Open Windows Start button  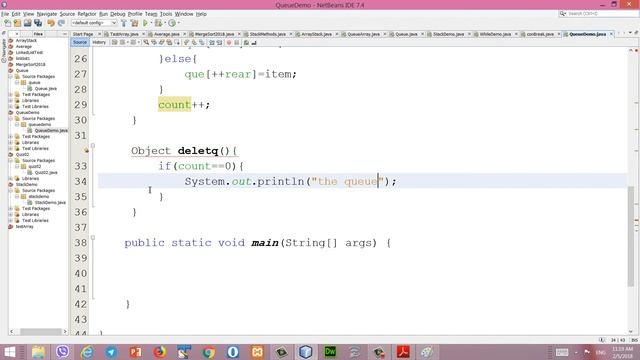point(9,352)
